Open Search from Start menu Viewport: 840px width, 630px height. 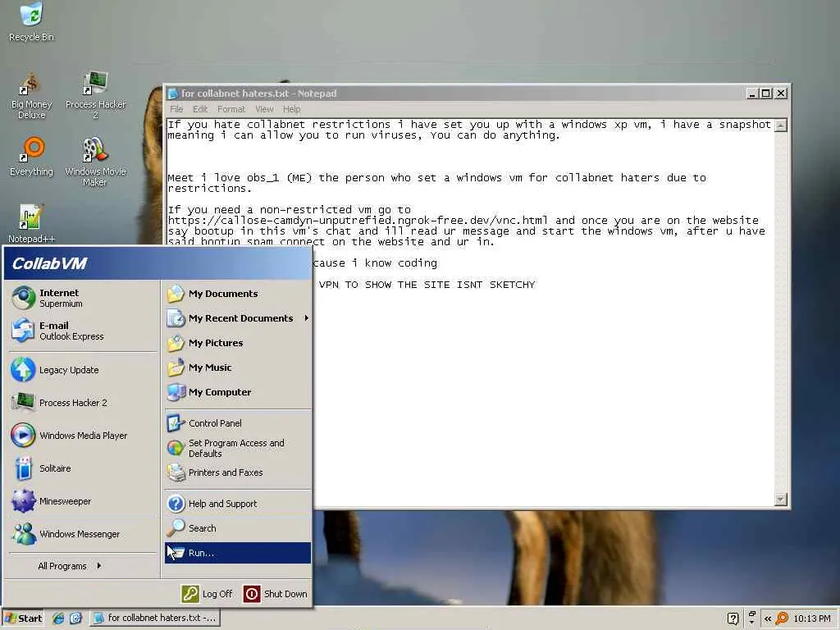coord(238,528)
